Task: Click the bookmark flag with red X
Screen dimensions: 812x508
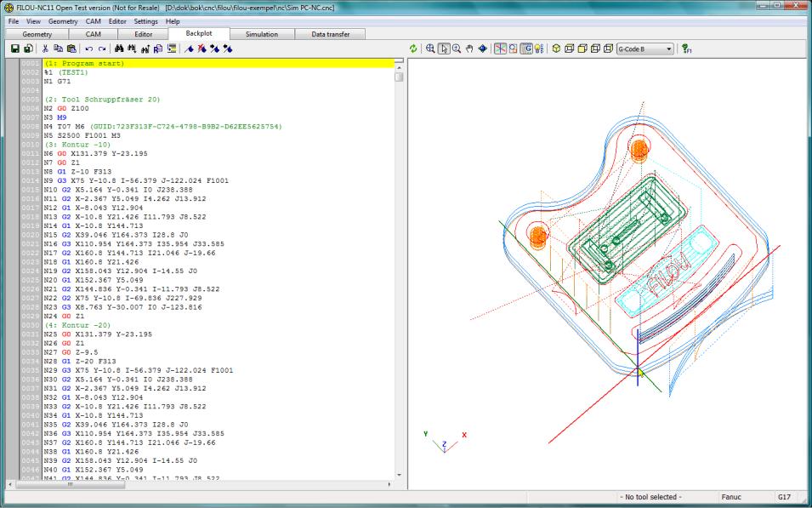Action: click(x=202, y=49)
